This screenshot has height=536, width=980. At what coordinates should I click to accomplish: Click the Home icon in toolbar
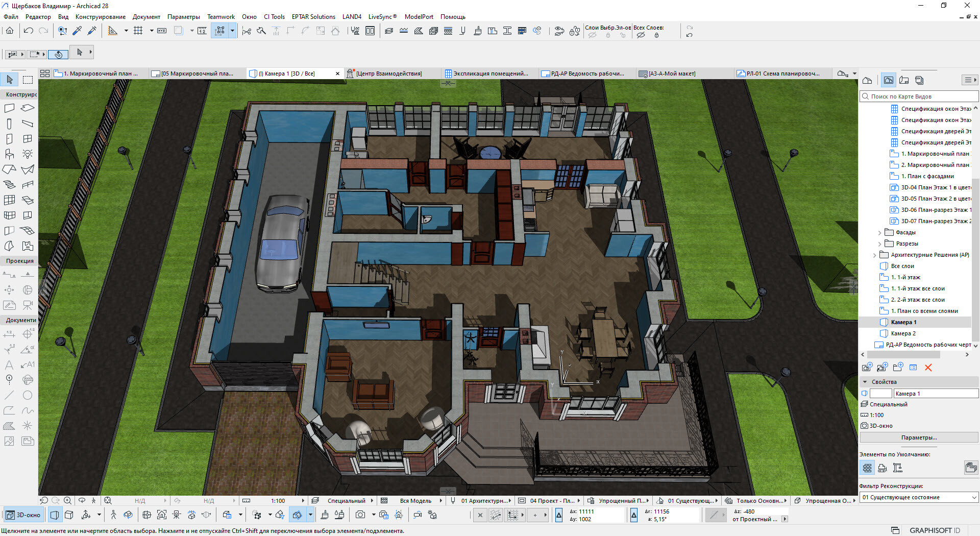[10, 31]
